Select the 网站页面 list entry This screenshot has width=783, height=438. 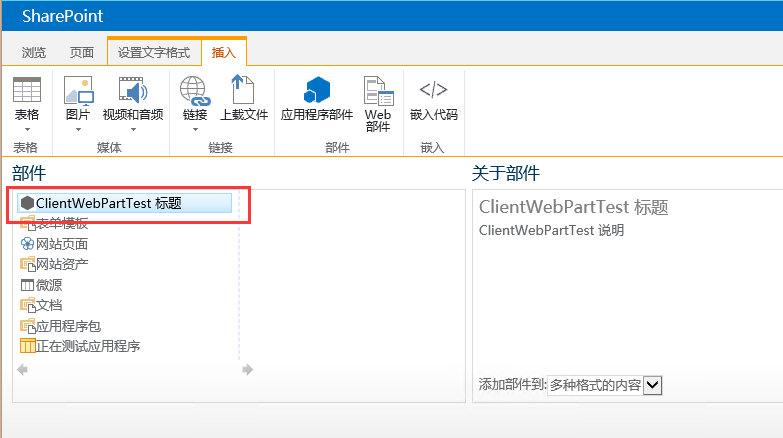(62, 244)
